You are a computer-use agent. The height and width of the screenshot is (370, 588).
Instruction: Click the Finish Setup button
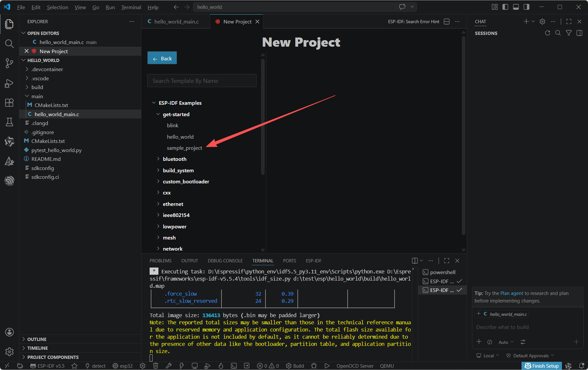point(542,366)
